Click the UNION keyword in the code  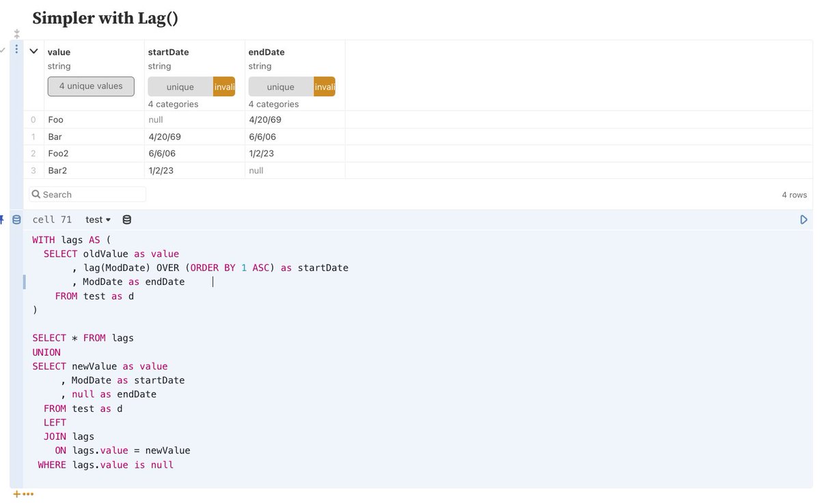point(46,352)
